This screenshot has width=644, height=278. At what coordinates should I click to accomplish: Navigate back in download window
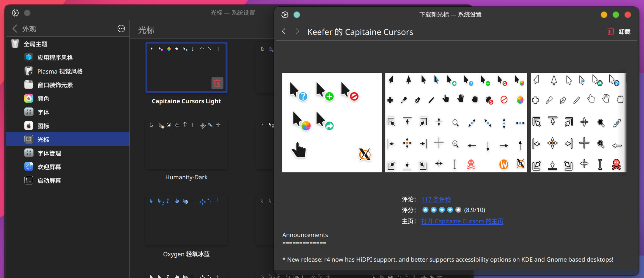click(x=284, y=31)
